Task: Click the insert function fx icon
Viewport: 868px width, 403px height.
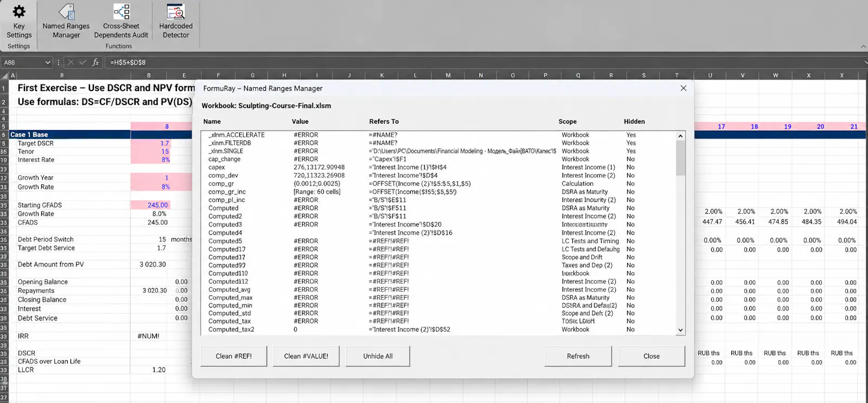Action: tap(95, 62)
